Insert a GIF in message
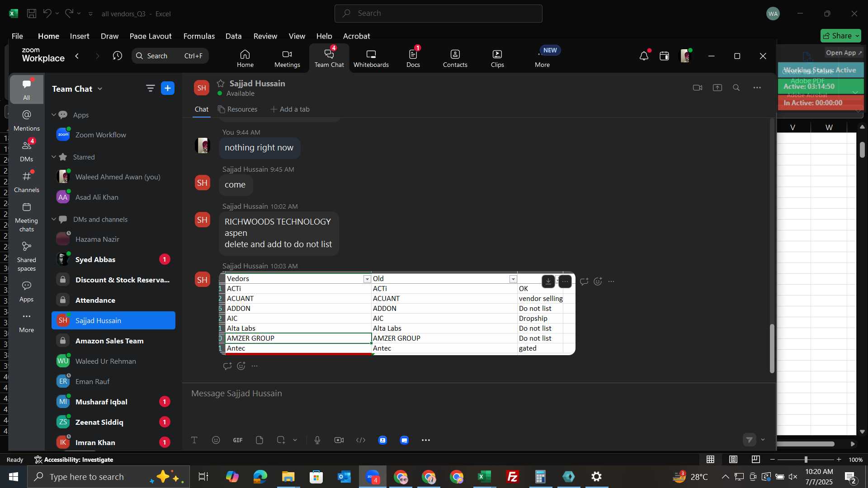Viewport: 868px width, 488px height. pos(238,440)
